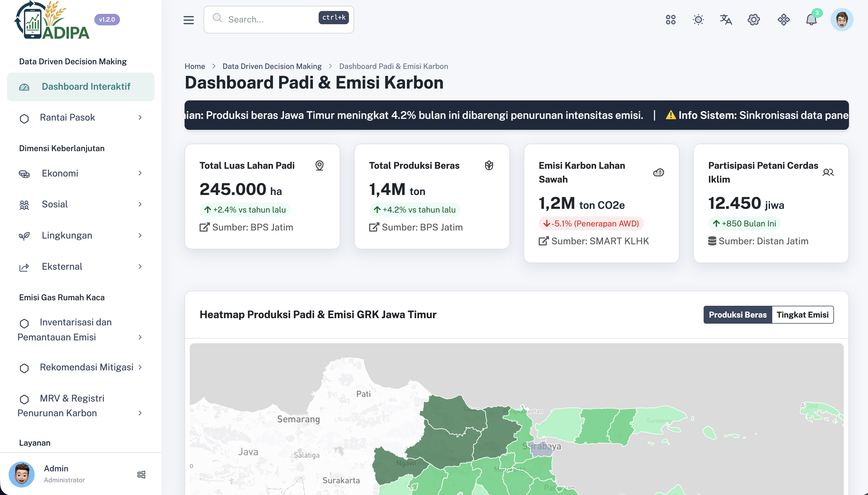Open Sumber: BPS Jatim on Luas Lahan card
The image size is (868, 495).
(246, 227)
